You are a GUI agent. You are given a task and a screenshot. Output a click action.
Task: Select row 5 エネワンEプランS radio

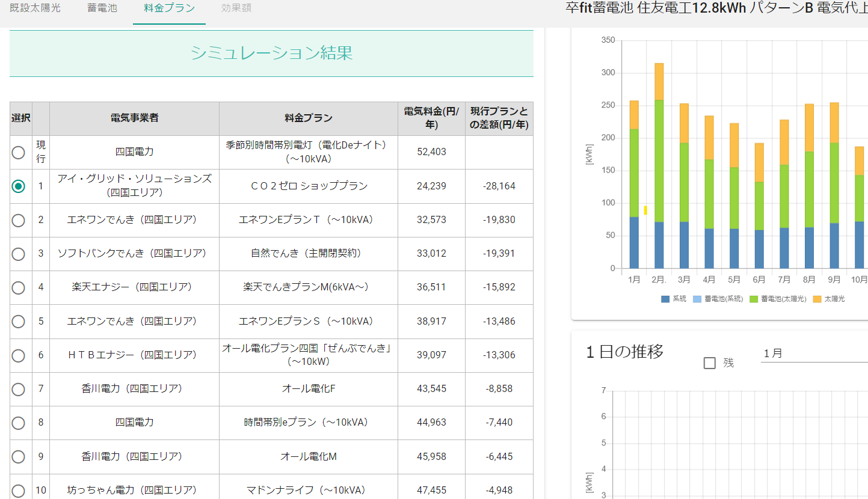click(x=19, y=322)
